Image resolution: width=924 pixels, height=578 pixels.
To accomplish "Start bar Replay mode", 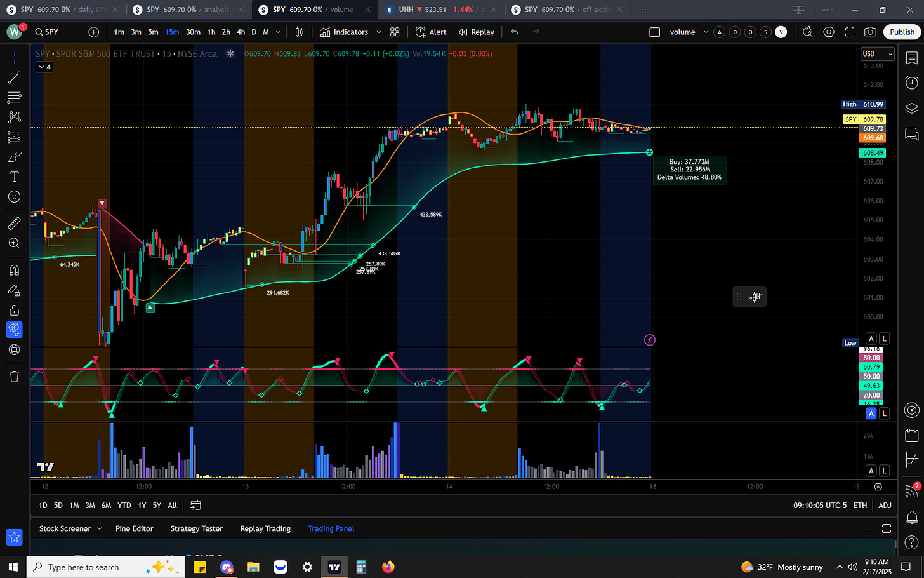I will click(x=477, y=32).
